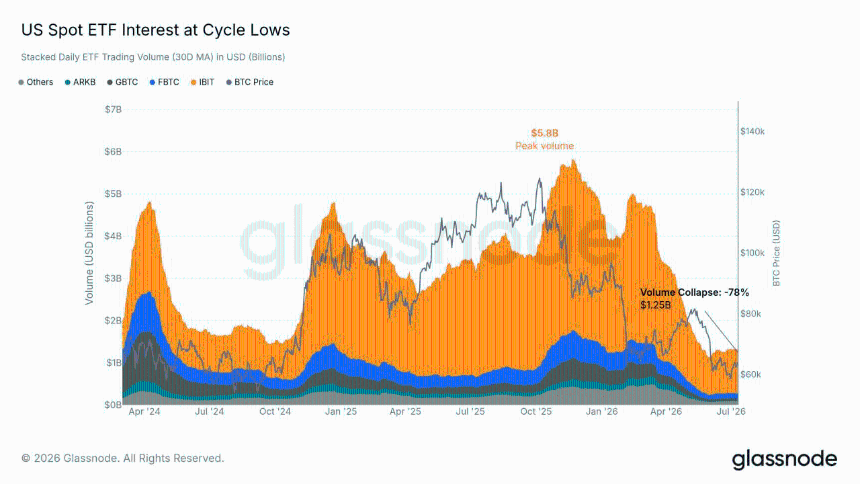The height and width of the screenshot is (484, 860).
Task: Toggle the Others legend series
Action: [36, 82]
